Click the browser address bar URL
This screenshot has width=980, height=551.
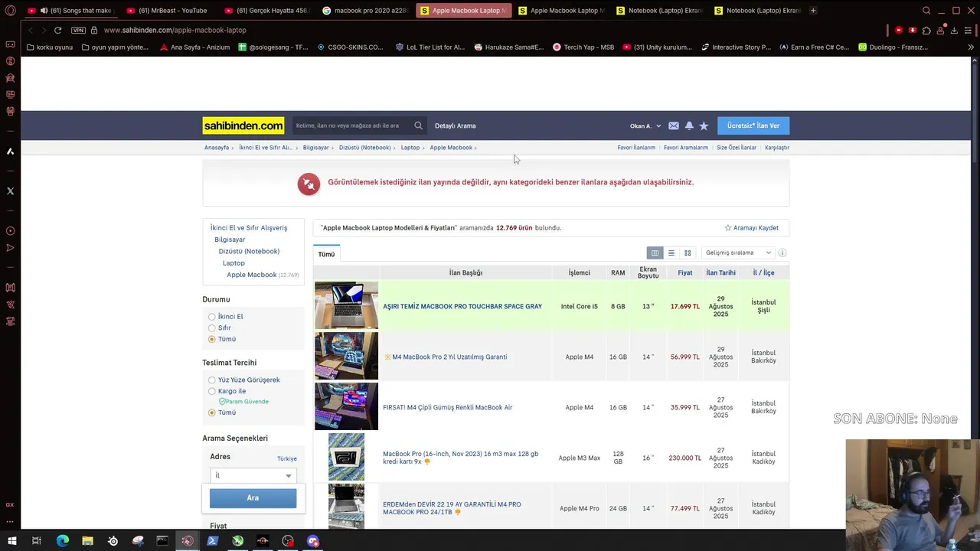coord(175,30)
